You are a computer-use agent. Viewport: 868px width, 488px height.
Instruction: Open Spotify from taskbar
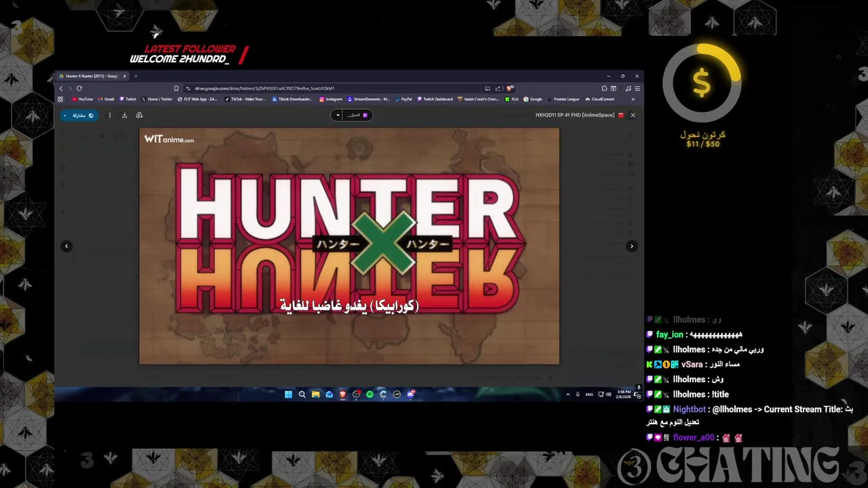pyautogui.click(x=370, y=394)
